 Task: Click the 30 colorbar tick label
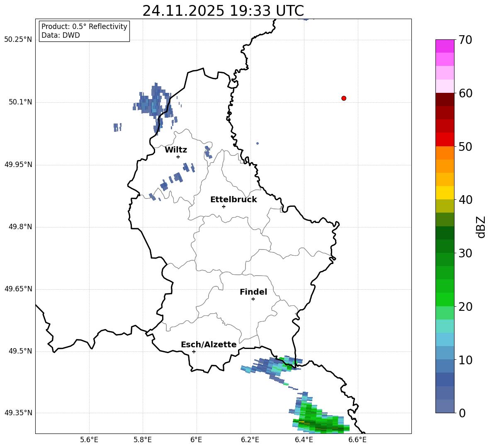465,253
